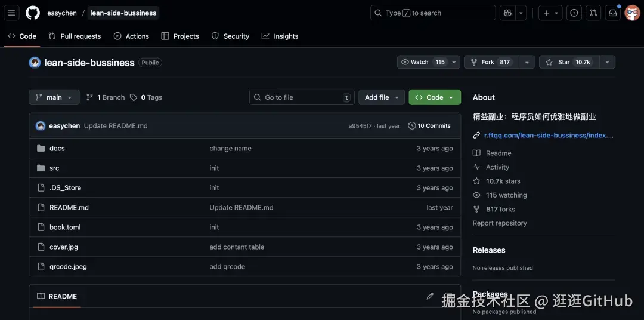
Task: Open the issues icon in header
Action: [574, 13]
